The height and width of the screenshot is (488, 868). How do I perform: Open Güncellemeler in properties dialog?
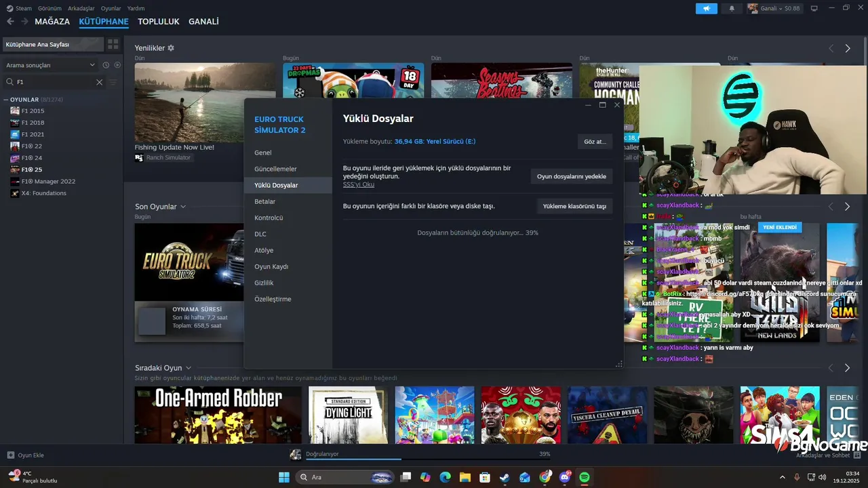point(288,169)
